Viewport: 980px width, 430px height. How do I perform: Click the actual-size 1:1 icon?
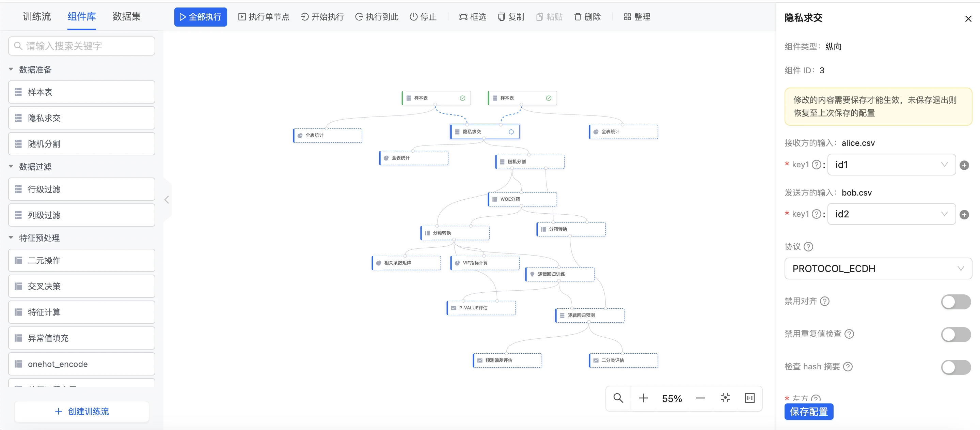click(x=749, y=398)
